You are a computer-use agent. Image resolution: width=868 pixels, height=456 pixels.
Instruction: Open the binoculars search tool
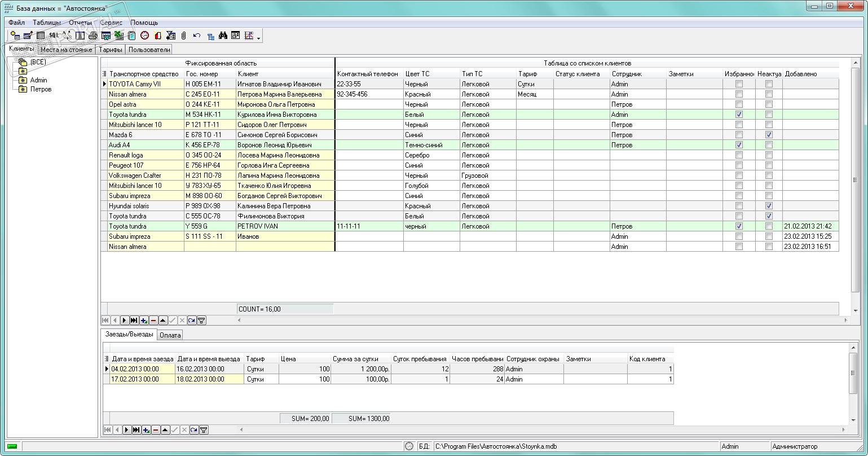[223, 36]
